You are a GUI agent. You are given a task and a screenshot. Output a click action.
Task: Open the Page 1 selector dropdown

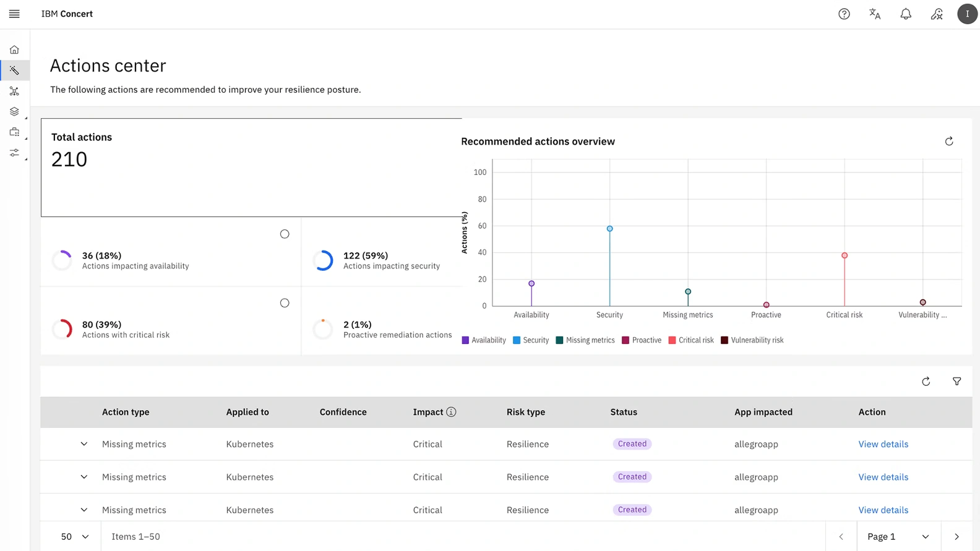click(898, 537)
